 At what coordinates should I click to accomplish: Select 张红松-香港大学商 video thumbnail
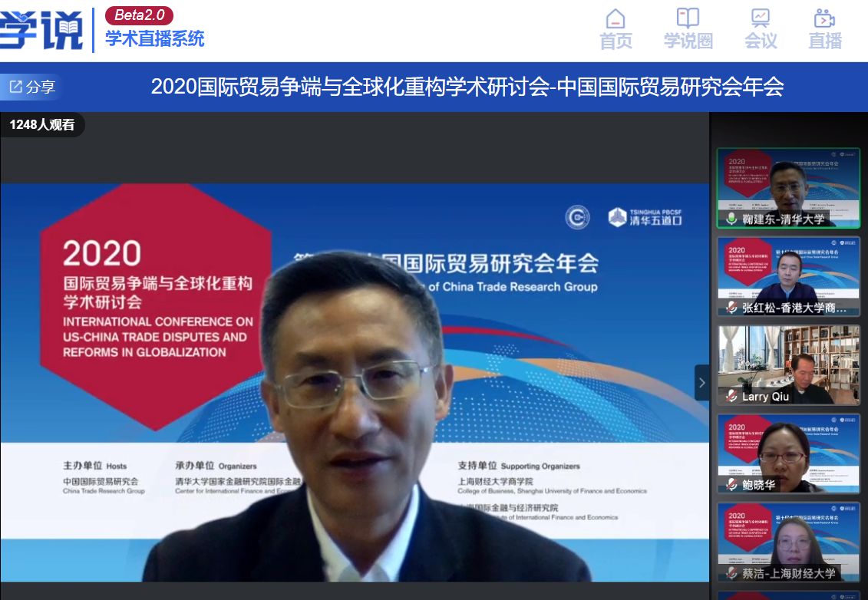coord(788,277)
